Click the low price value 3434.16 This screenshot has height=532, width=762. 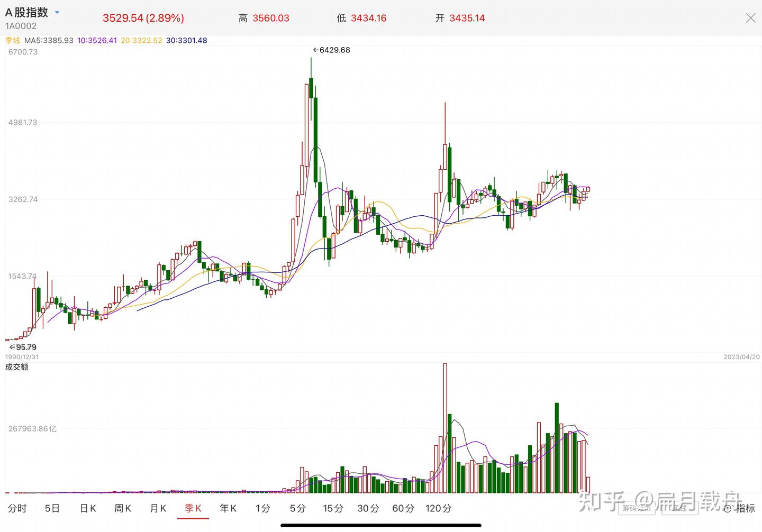click(x=369, y=18)
